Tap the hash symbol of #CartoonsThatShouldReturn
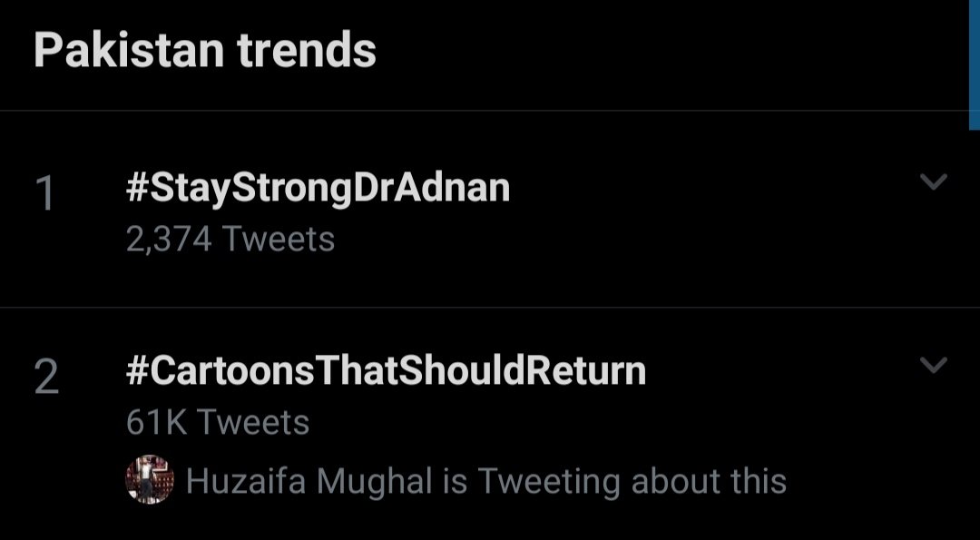Viewport: 980px width, 540px height. pos(137,372)
